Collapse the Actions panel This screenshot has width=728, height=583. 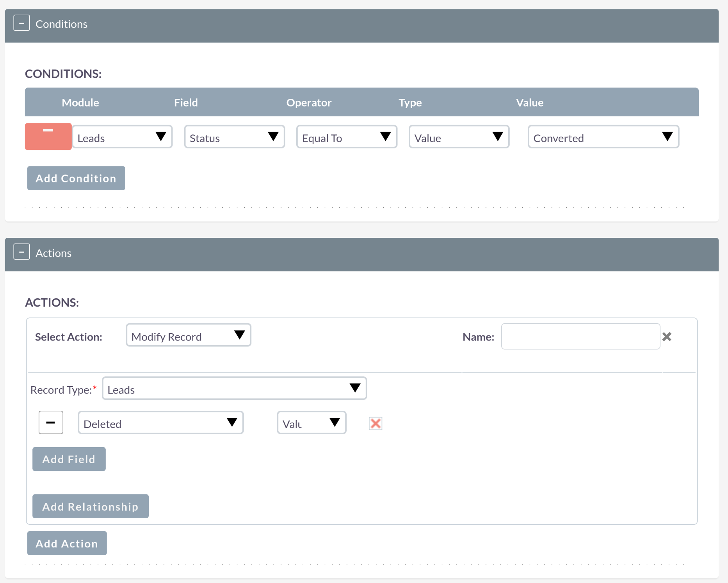pos(21,252)
